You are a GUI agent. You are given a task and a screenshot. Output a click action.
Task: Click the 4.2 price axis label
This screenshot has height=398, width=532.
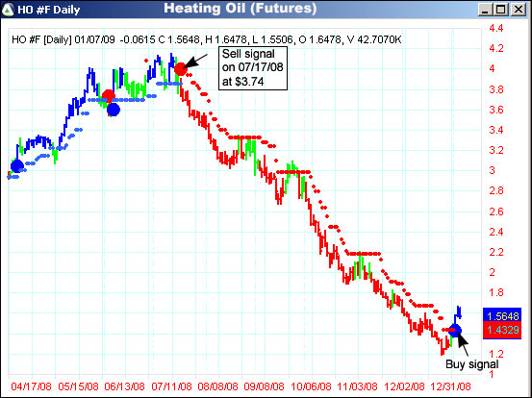(496, 48)
